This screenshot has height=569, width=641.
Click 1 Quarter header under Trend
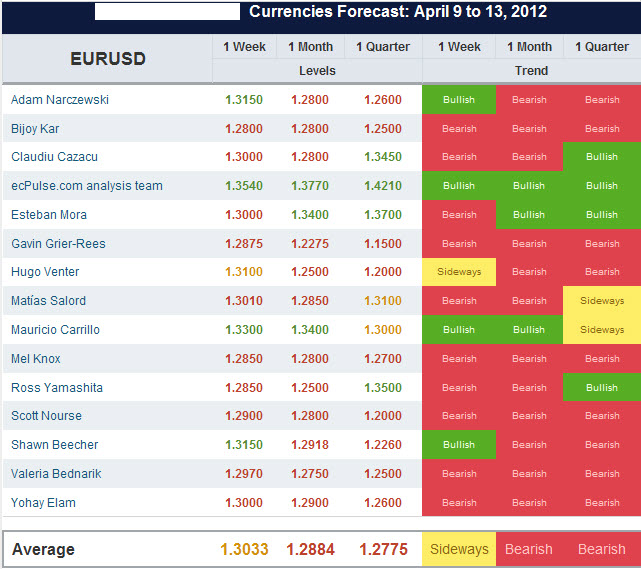click(x=602, y=47)
